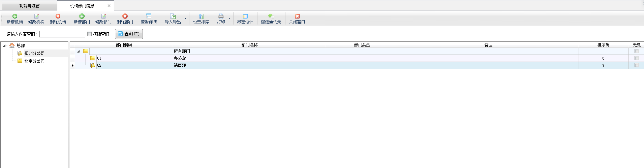Select 北京分公司 in the organization tree
644x168 pixels.
[x=34, y=61]
